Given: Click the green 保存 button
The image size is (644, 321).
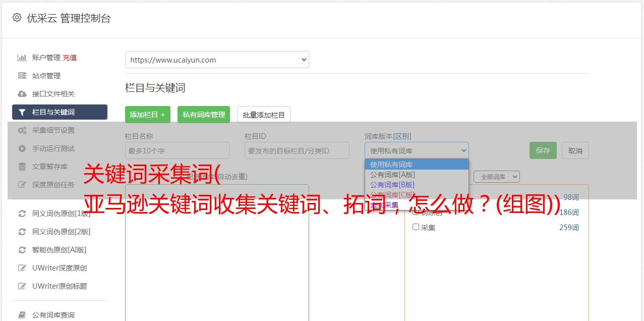Looking at the screenshot, I should (543, 150).
